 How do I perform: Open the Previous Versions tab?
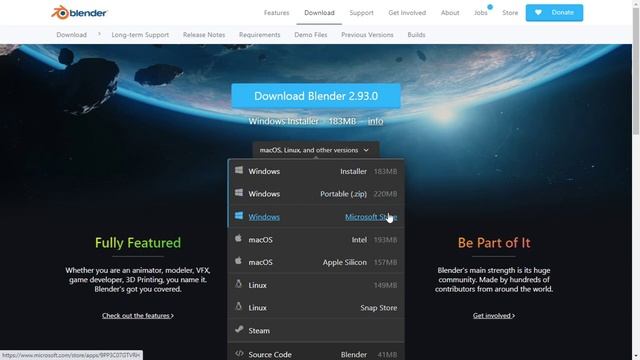tap(367, 35)
